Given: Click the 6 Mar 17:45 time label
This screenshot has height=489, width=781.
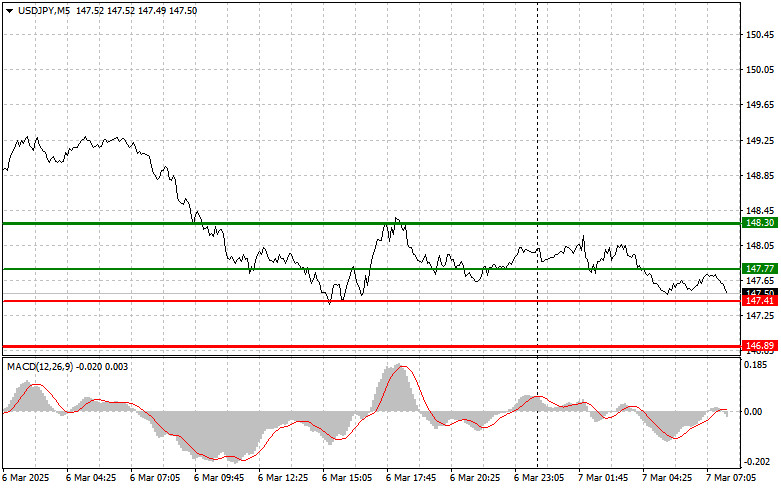Looking at the screenshot, I should [411, 478].
